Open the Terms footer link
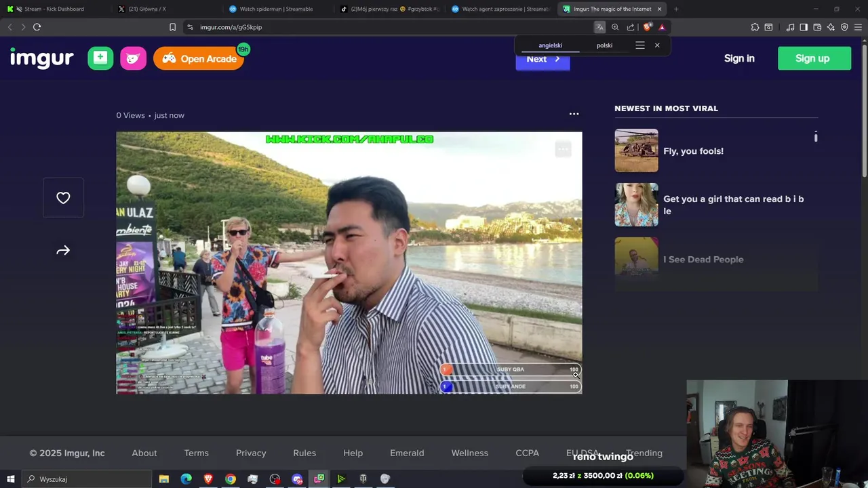Viewport: 868px width, 488px height. [197, 453]
